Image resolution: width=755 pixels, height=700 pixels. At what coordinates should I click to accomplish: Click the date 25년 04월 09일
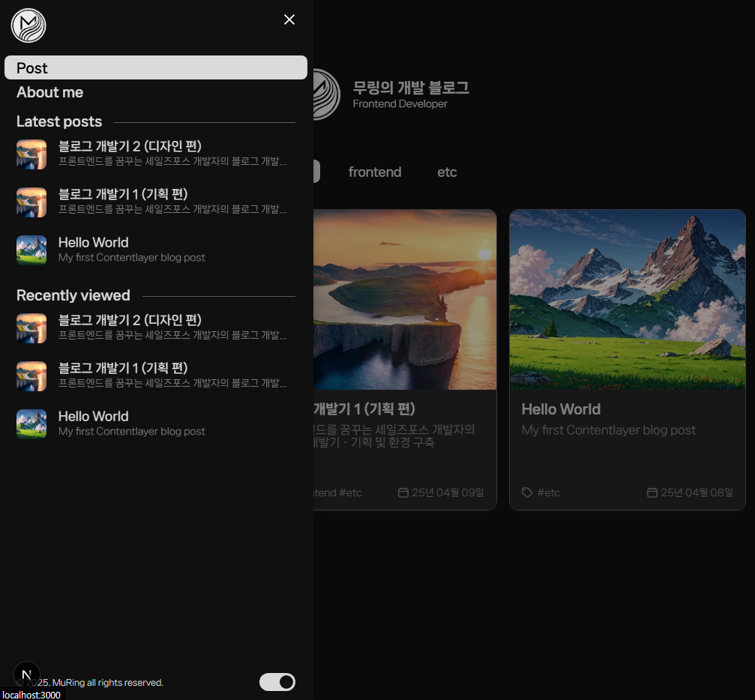448,492
